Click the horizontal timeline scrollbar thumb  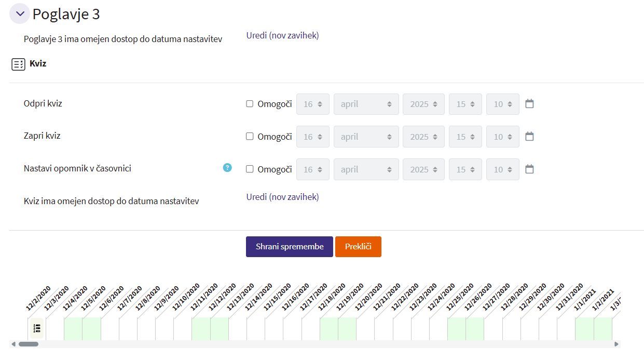[29, 344]
